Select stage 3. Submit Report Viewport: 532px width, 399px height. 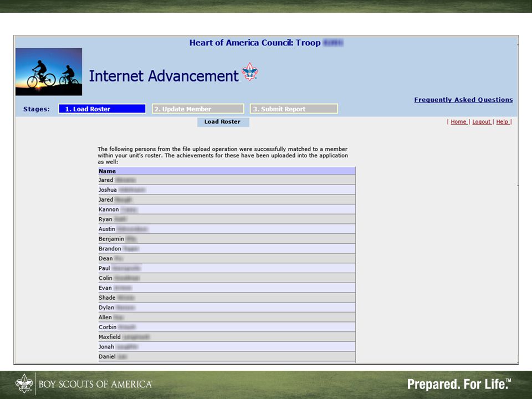pyautogui.click(x=294, y=109)
